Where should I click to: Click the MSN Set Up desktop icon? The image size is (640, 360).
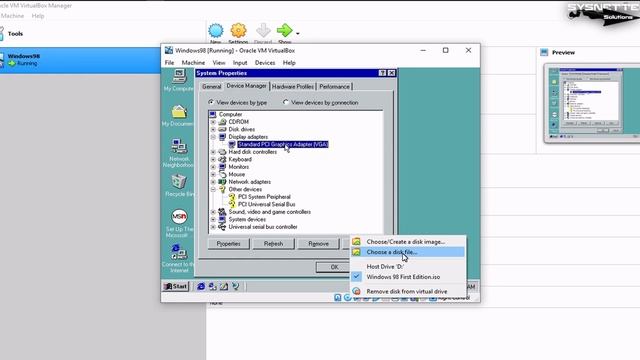click(179, 216)
